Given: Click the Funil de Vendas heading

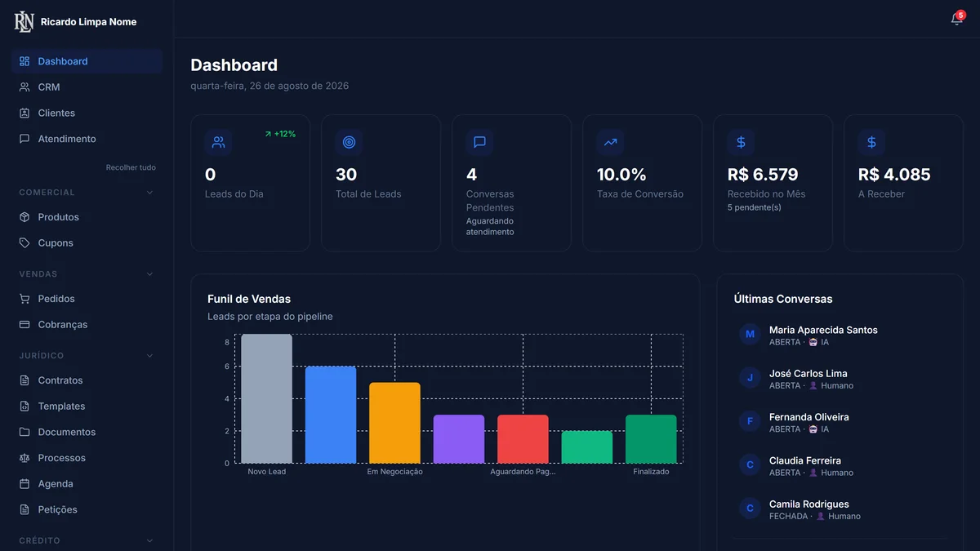Looking at the screenshot, I should coord(249,299).
